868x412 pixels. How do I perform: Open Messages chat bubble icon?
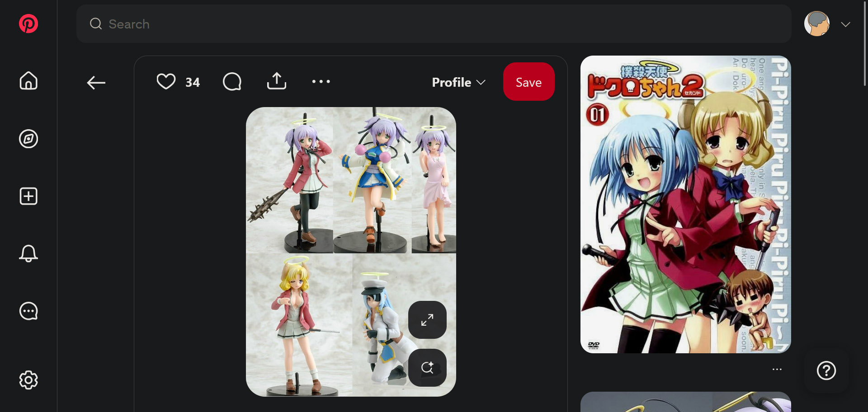click(x=28, y=311)
